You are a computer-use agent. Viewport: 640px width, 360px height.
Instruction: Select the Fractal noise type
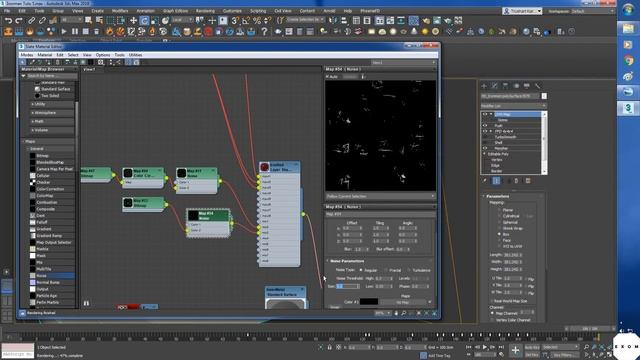(x=385, y=270)
